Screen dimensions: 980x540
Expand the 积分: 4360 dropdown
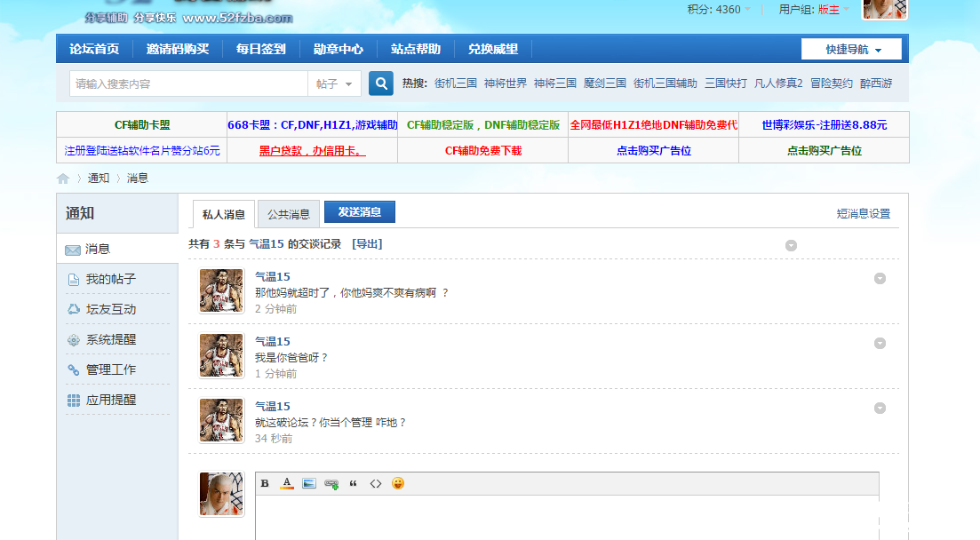719,10
